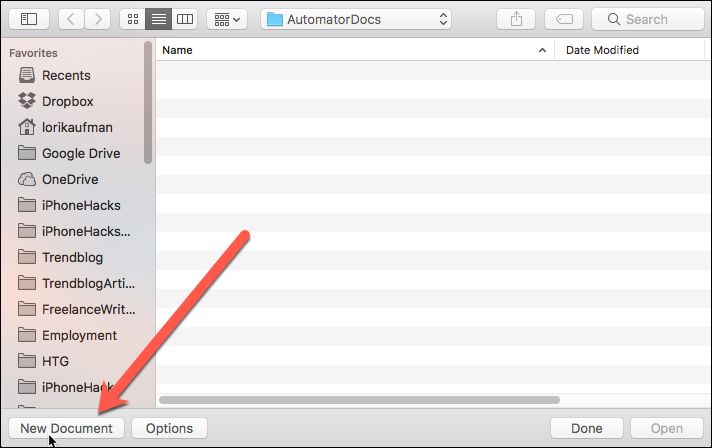Toggle the sidebar show/hide button
This screenshot has height=448, width=712.
[x=29, y=19]
